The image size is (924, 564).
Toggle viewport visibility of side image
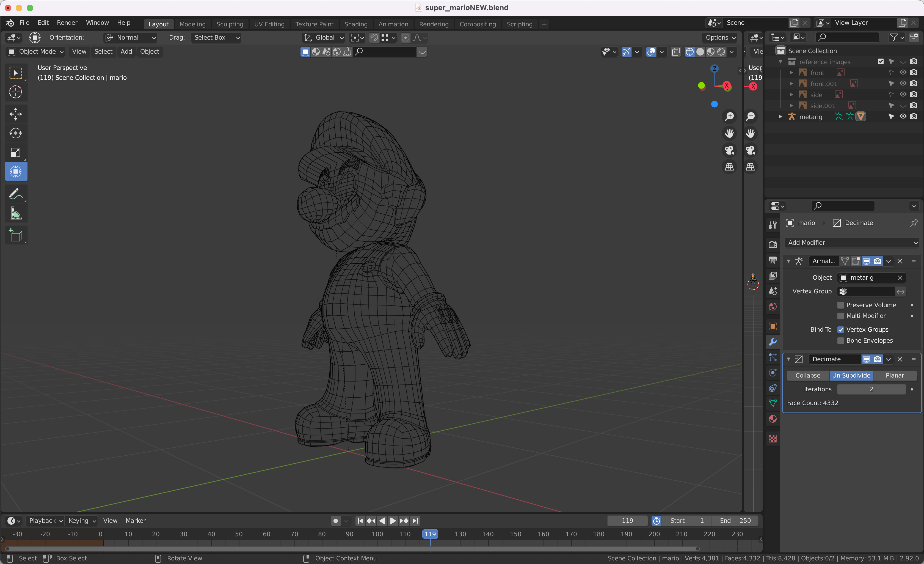903,95
